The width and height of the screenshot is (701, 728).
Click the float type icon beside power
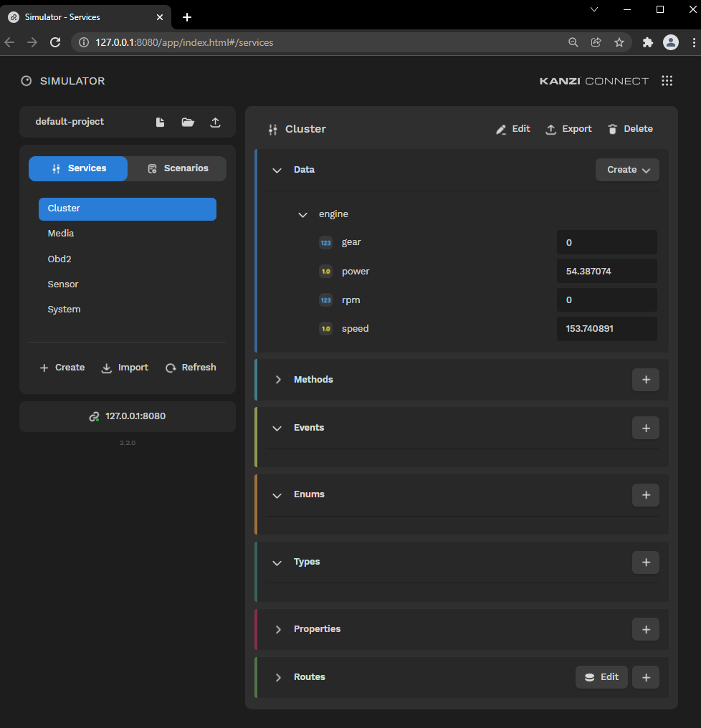pyautogui.click(x=326, y=271)
